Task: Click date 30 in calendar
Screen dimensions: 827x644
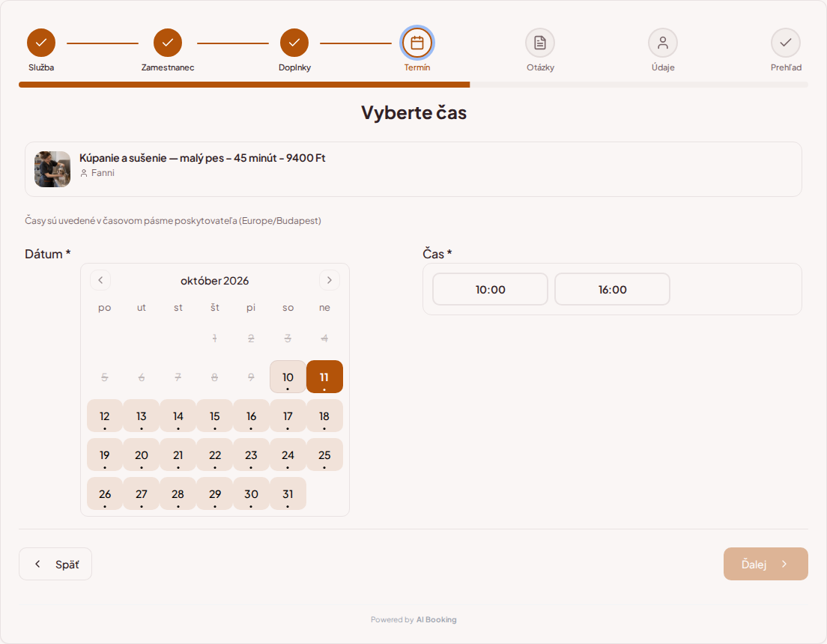Action: point(251,493)
